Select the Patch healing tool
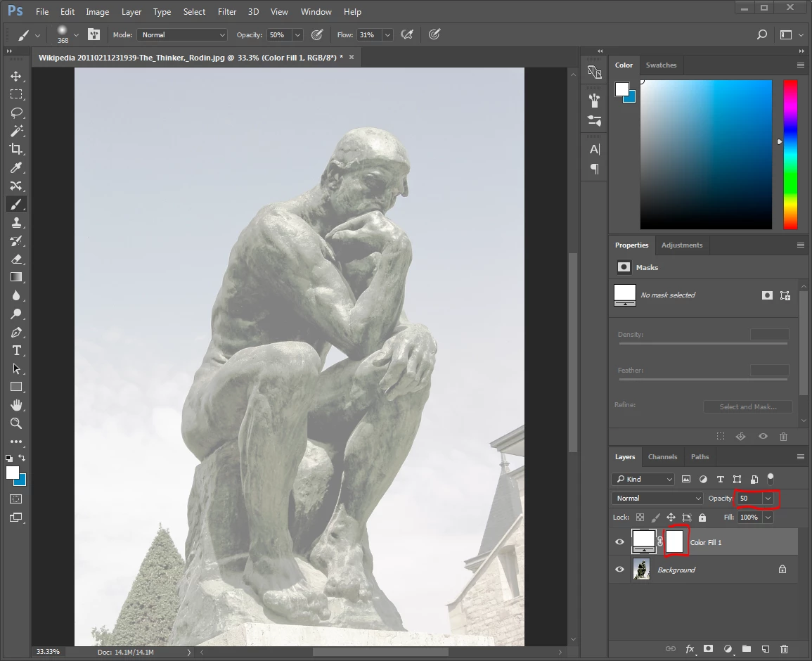 [x=16, y=186]
